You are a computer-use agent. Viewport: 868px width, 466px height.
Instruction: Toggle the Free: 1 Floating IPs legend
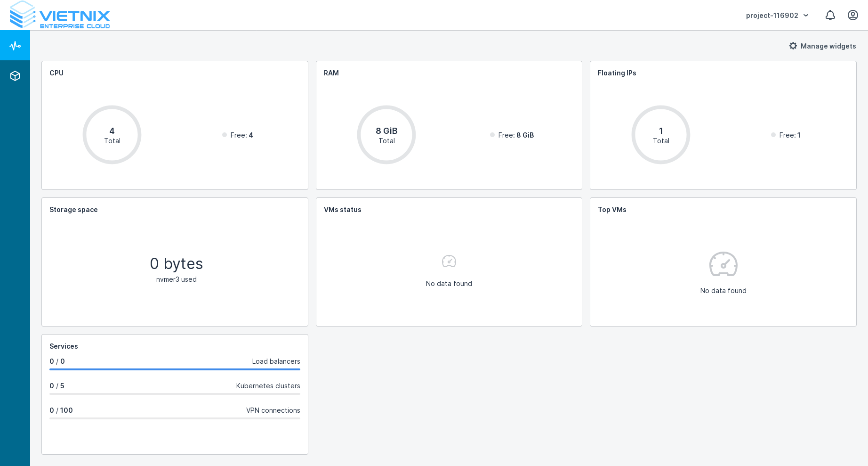click(786, 135)
